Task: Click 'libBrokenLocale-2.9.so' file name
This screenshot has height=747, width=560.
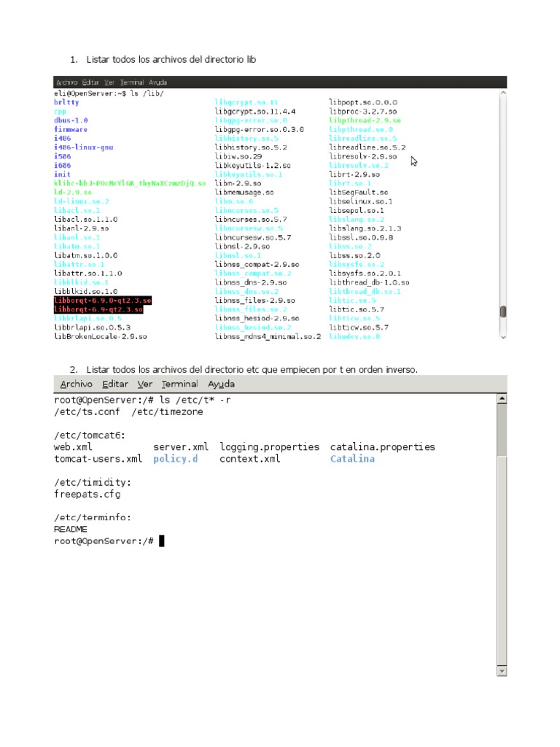Action: click(x=101, y=337)
